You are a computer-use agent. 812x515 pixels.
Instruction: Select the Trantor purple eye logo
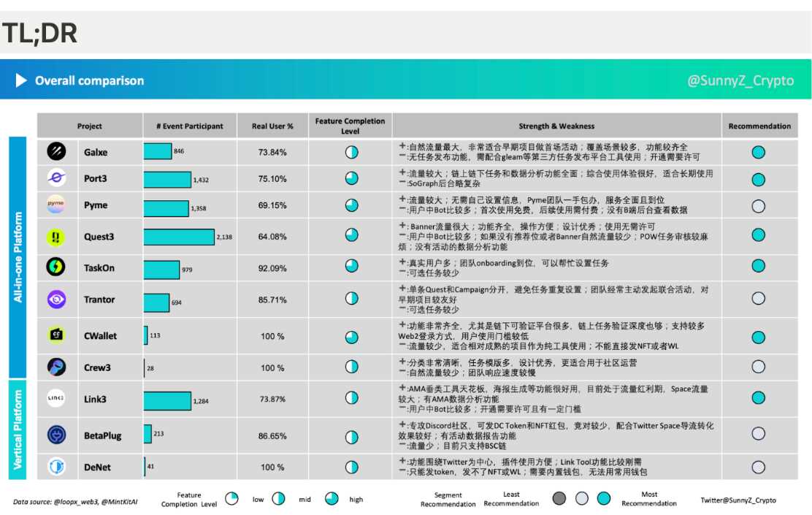point(56,298)
